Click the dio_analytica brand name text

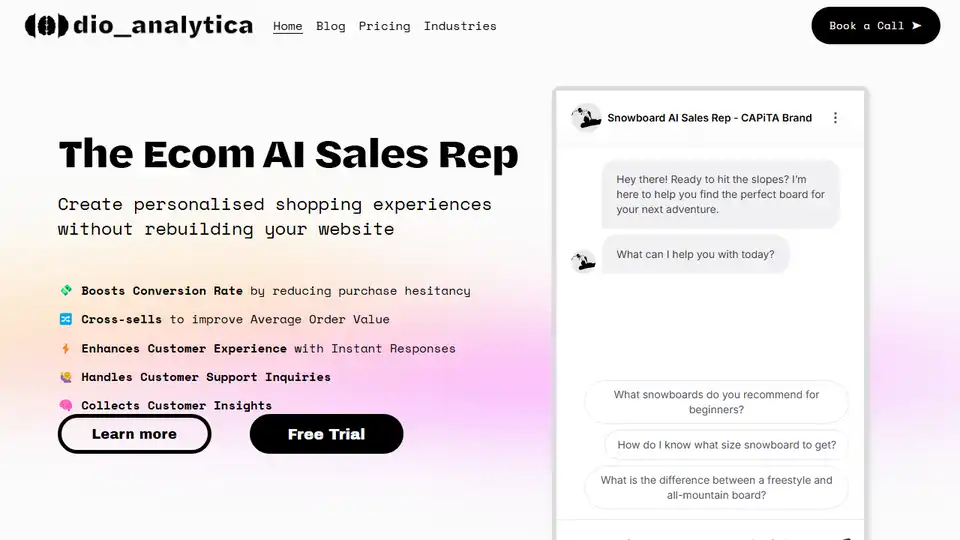[x=163, y=26]
